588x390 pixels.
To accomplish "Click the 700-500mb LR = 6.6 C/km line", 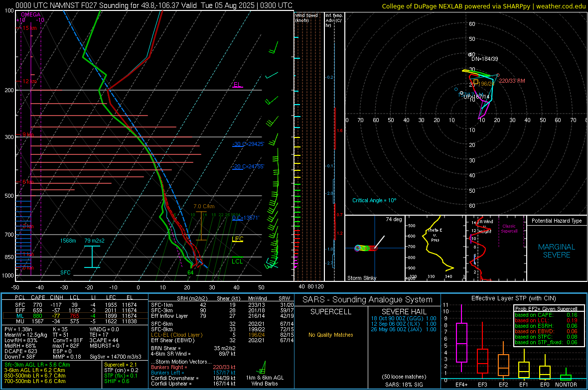I will tap(35, 382).
